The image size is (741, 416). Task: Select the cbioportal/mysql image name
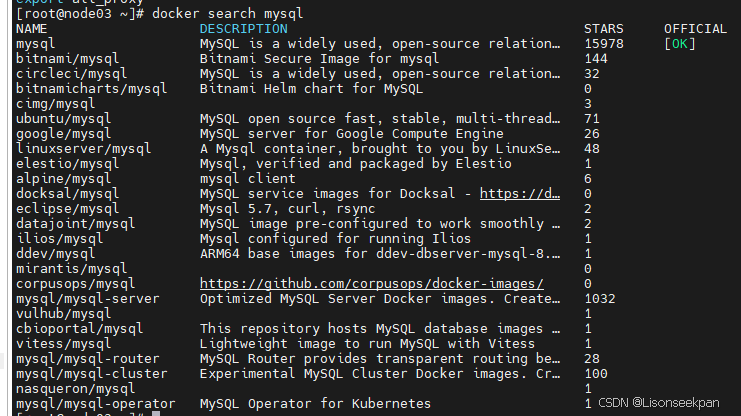pyautogui.click(x=79, y=329)
